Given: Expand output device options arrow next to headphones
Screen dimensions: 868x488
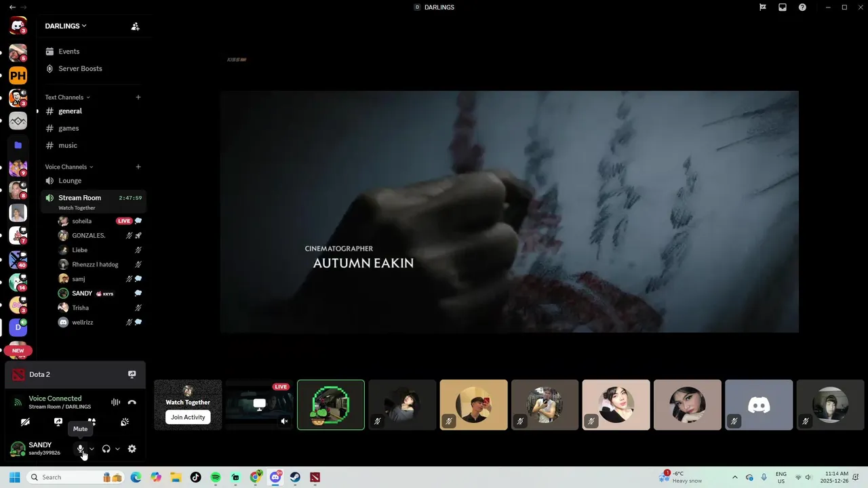Looking at the screenshot, I should (x=117, y=449).
